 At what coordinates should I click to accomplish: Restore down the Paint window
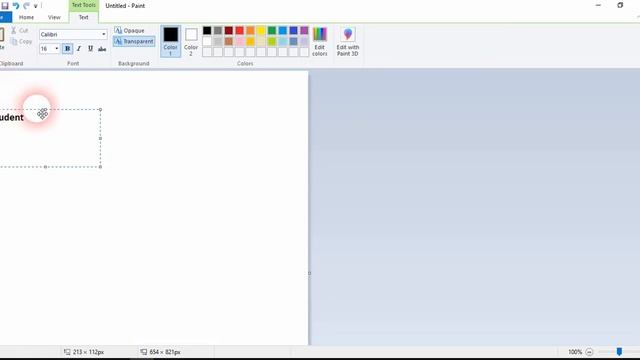pos(620,5)
